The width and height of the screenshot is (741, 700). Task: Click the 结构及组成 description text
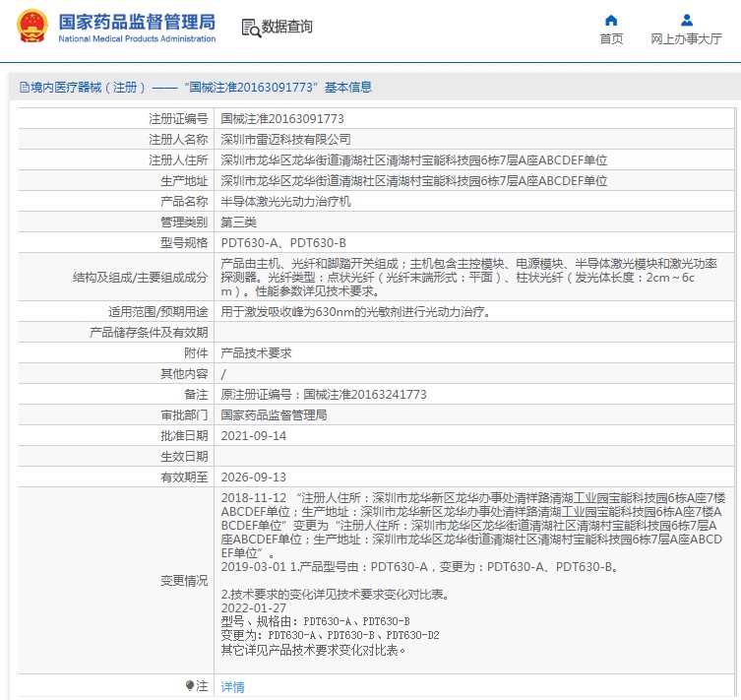click(468, 278)
